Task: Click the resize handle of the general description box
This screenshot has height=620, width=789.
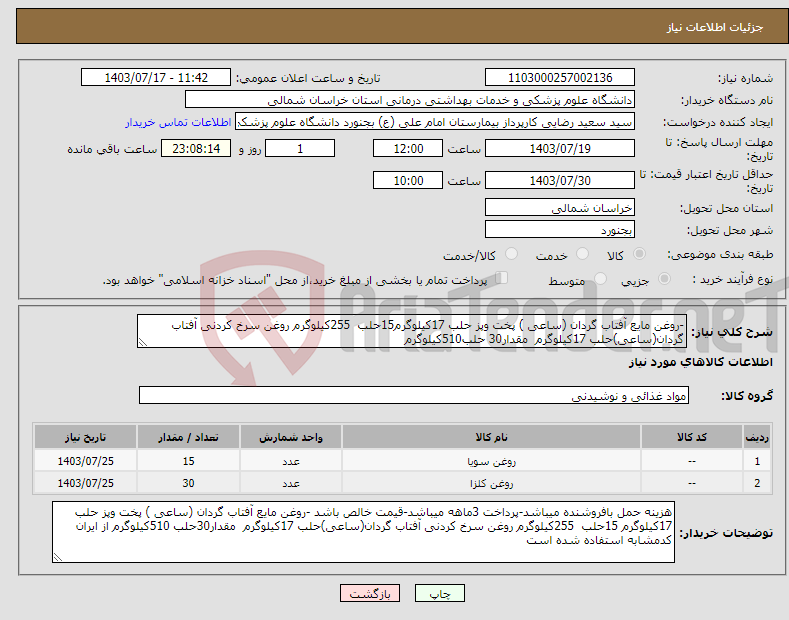Action: pos(142,343)
